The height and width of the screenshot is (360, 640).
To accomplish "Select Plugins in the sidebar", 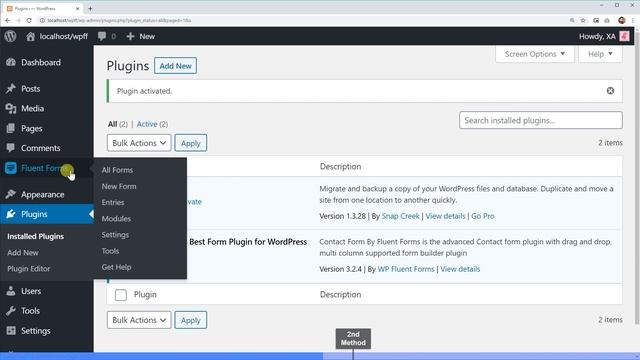I will click(34, 214).
